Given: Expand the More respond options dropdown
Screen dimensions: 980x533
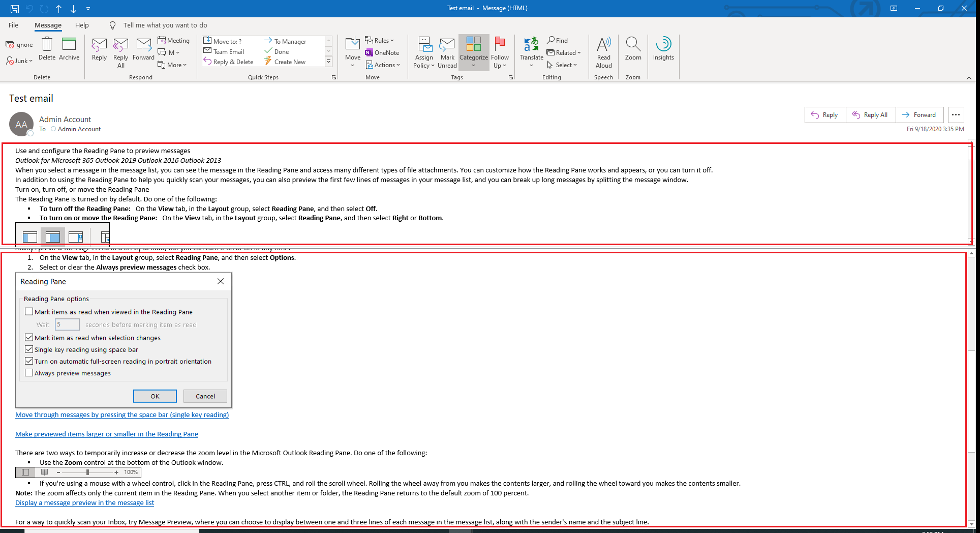Looking at the screenshot, I should (x=172, y=65).
